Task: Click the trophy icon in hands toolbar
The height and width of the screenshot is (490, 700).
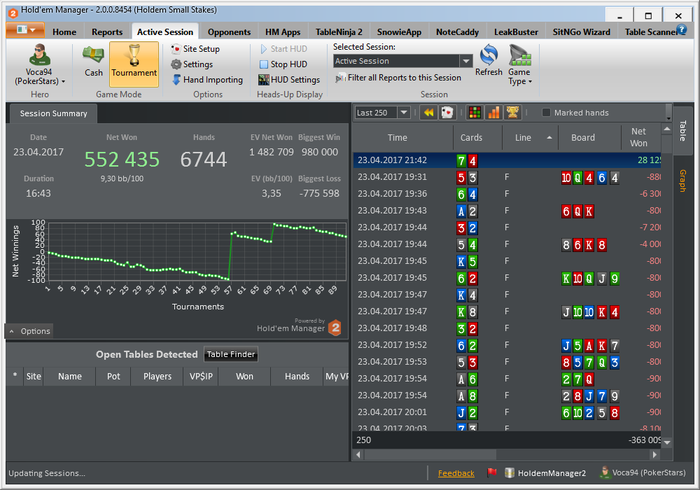Action: [512, 112]
